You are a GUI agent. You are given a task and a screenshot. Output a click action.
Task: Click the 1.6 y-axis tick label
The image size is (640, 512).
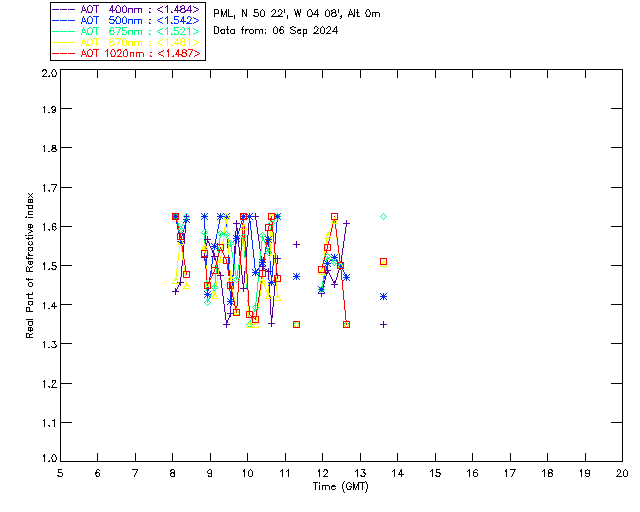[x=49, y=227]
